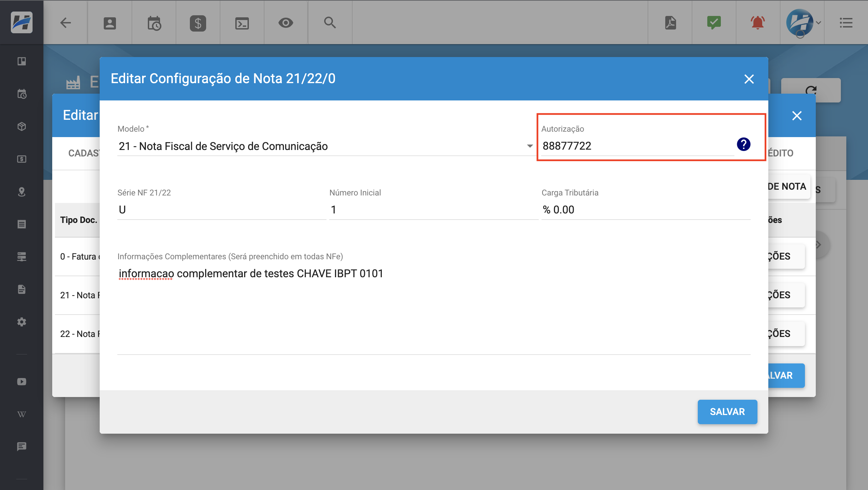Open the red notification bell
The height and width of the screenshot is (490, 868).
point(758,23)
